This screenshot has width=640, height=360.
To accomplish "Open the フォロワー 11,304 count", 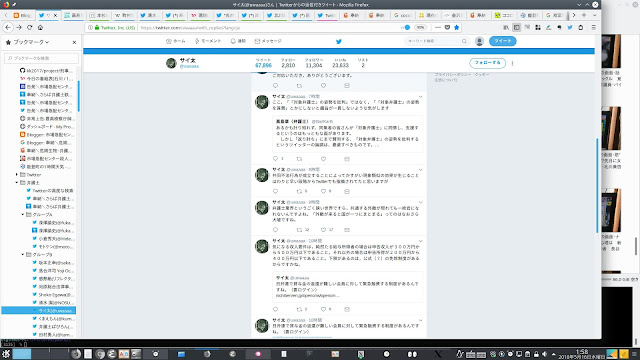I will [313, 63].
